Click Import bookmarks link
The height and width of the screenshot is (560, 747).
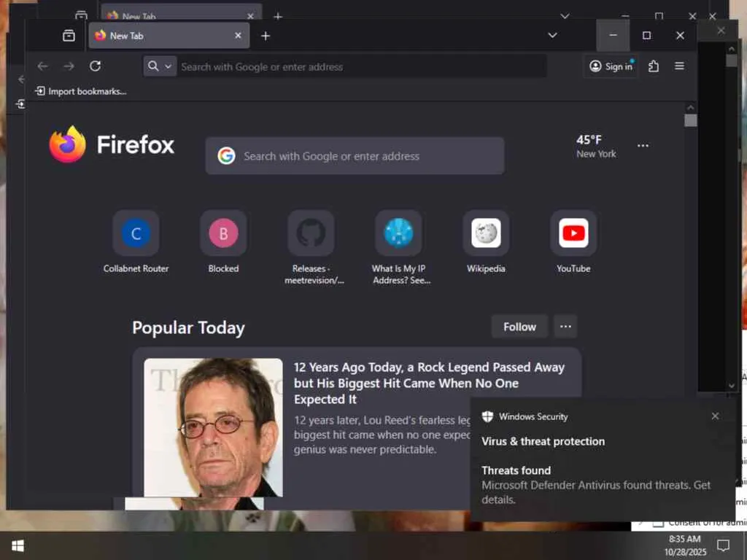(81, 91)
